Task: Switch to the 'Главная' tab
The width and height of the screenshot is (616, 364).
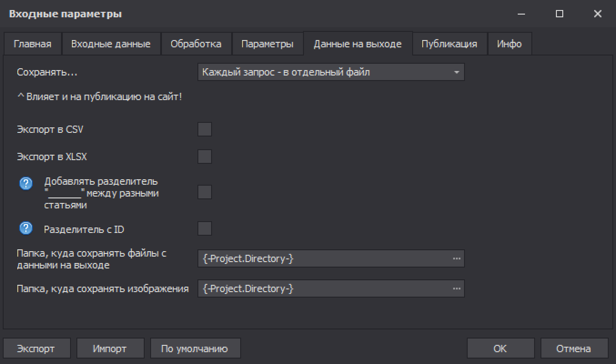Action: pos(32,44)
